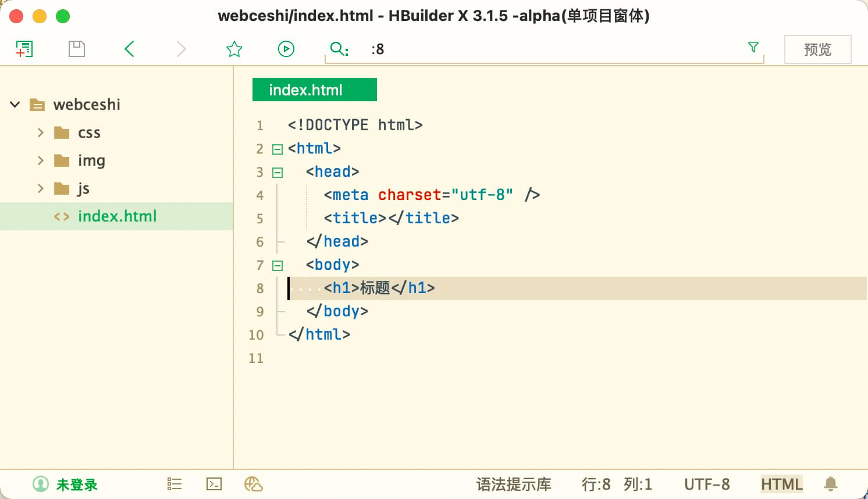Click the save file icon

77,49
